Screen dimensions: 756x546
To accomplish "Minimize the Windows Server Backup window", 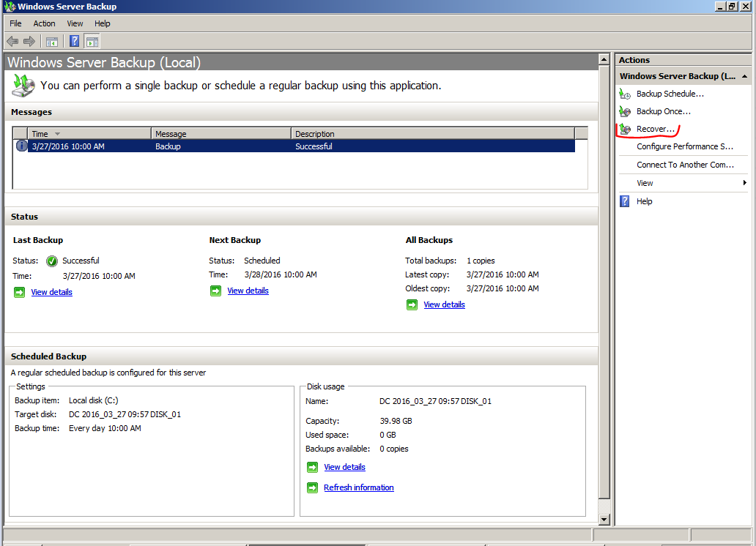I will (720, 7).
